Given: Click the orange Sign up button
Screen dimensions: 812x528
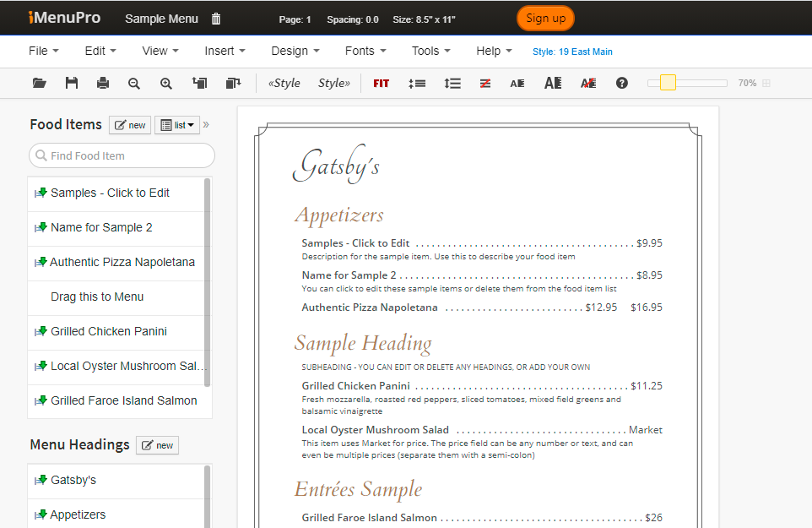Looking at the screenshot, I should coord(545,17).
